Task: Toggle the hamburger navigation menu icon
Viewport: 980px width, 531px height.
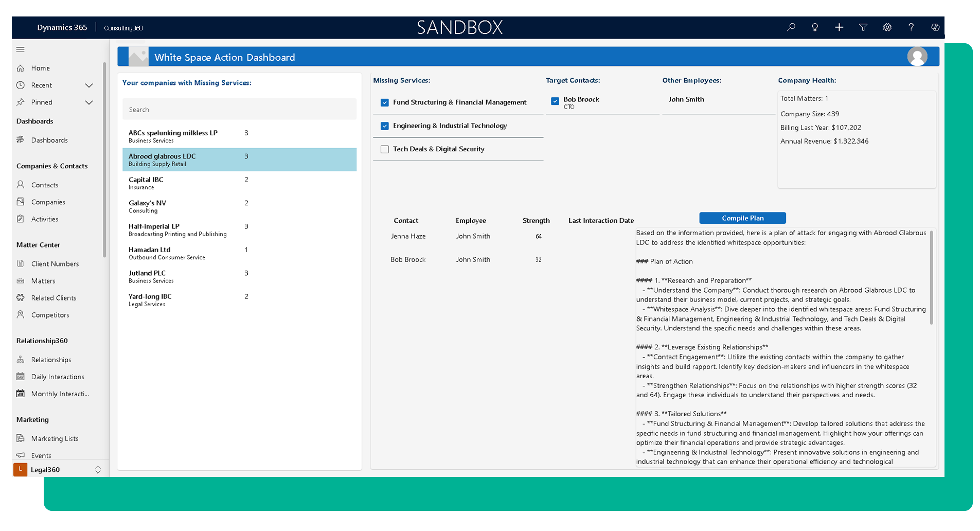Action: point(21,49)
